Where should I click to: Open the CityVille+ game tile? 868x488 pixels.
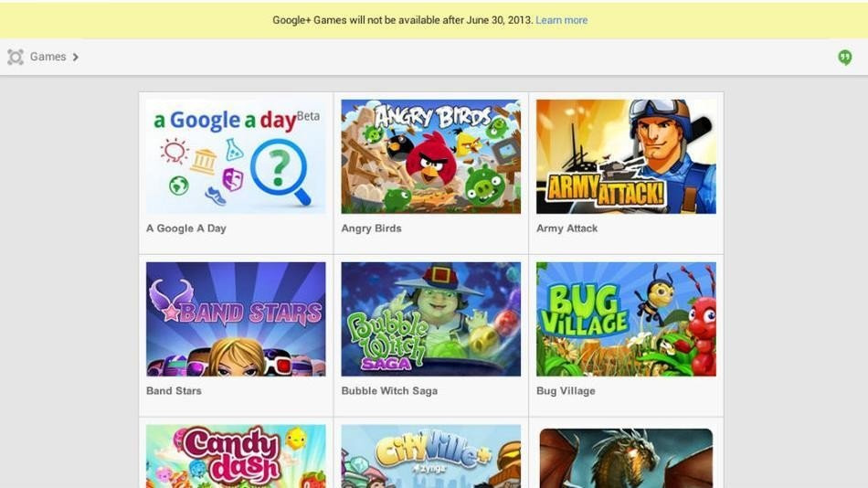tap(430, 456)
